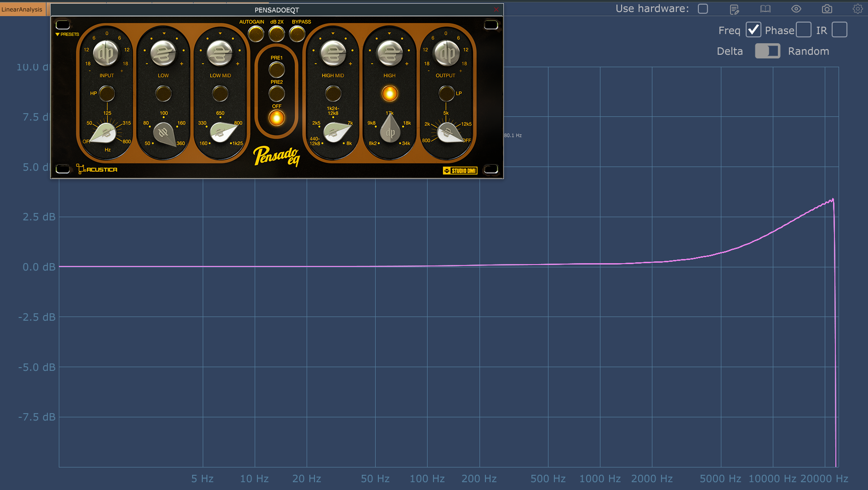Click the LOW band gain knob

coord(163,53)
